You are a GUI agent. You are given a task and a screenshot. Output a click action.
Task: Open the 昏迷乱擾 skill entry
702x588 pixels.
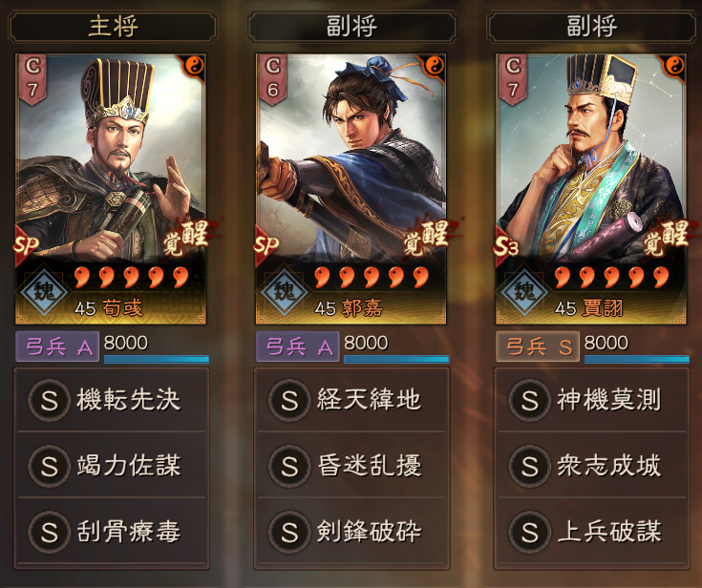(x=351, y=466)
